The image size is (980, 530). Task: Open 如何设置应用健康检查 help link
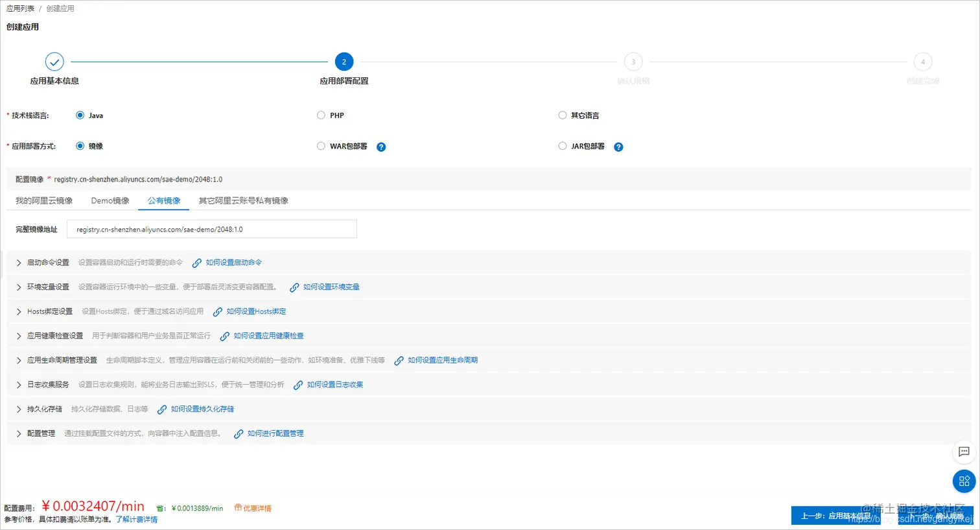point(268,336)
